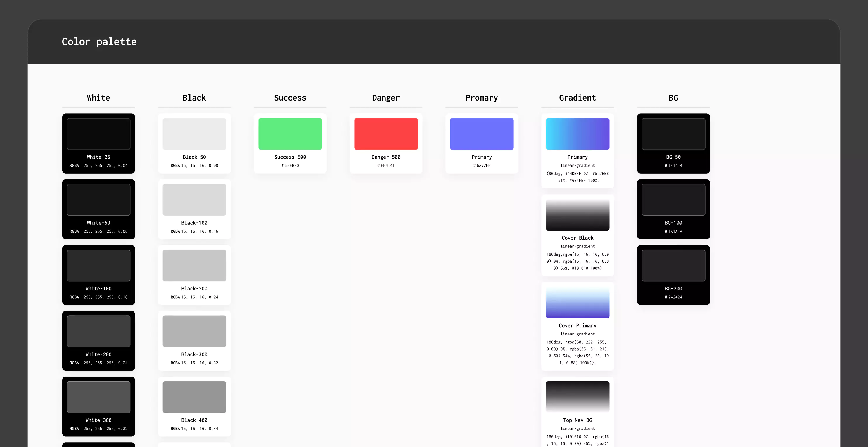Click the Cover Black gradient swatch
Image resolution: width=868 pixels, height=447 pixels.
577,214
